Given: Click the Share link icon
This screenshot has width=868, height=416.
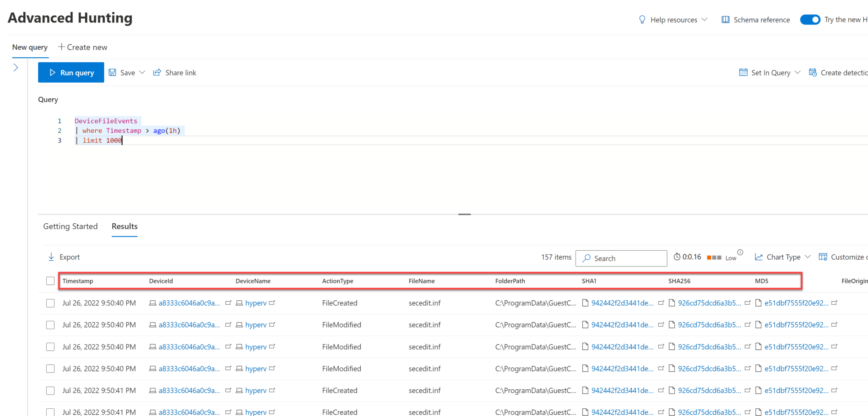Looking at the screenshot, I should click(157, 72).
